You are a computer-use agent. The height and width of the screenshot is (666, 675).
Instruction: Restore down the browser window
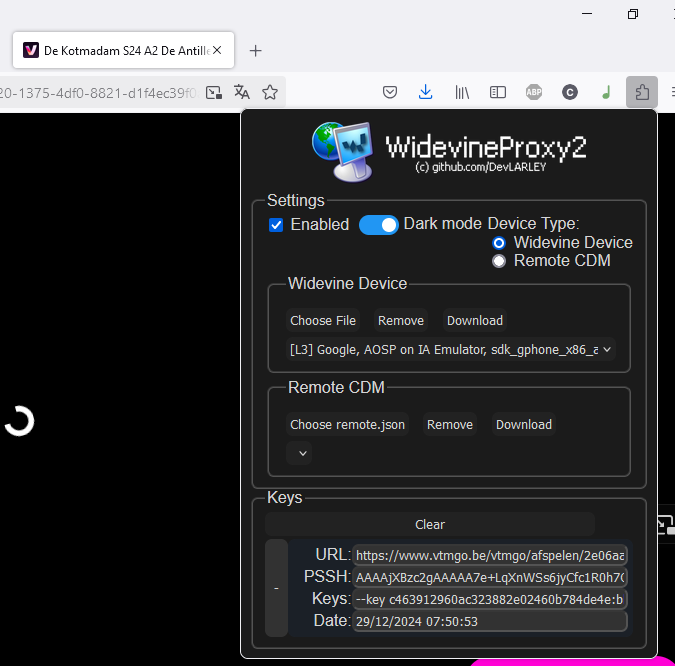point(632,14)
